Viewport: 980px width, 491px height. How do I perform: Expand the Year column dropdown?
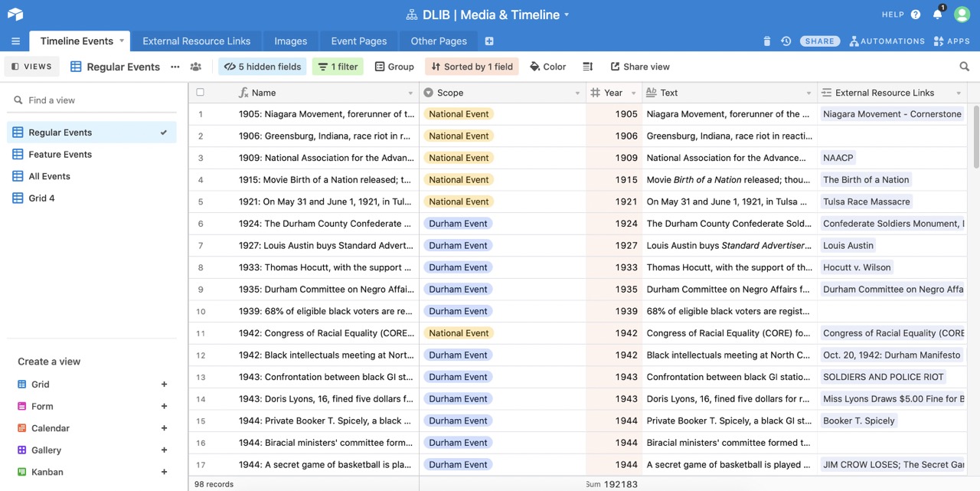click(633, 93)
